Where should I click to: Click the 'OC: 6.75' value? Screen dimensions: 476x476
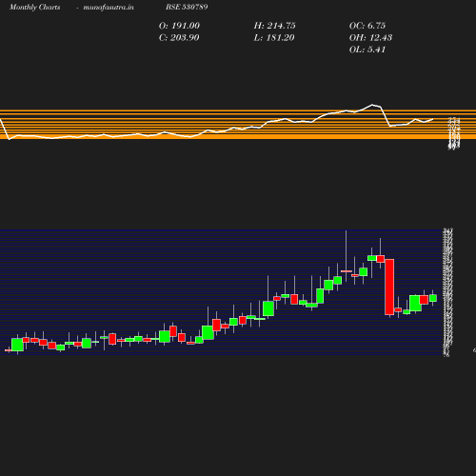click(367, 26)
